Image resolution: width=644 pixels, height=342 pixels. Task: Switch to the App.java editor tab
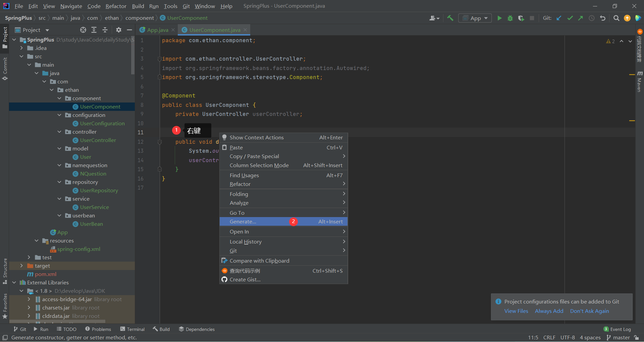click(x=157, y=30)
